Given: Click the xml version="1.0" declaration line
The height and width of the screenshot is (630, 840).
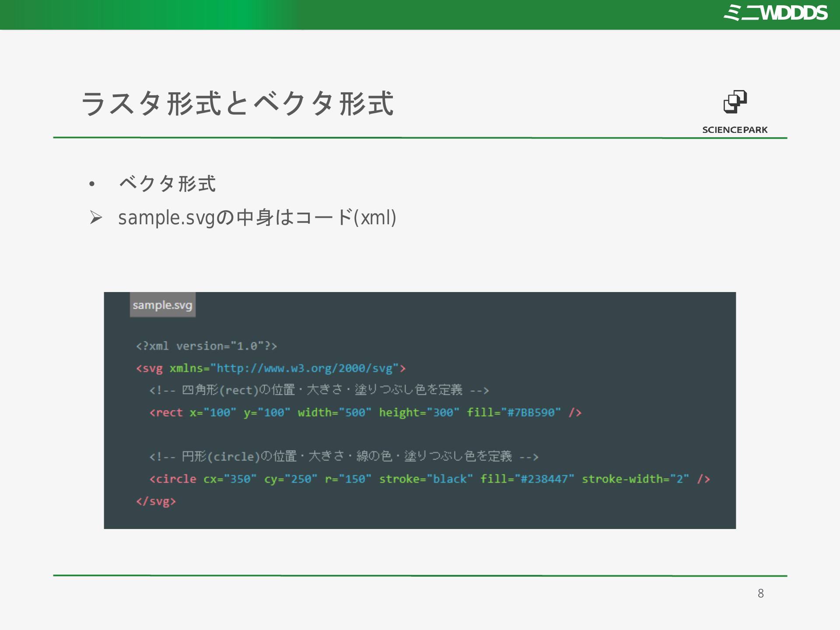Looking at the screenshot, I should (206, 346).
